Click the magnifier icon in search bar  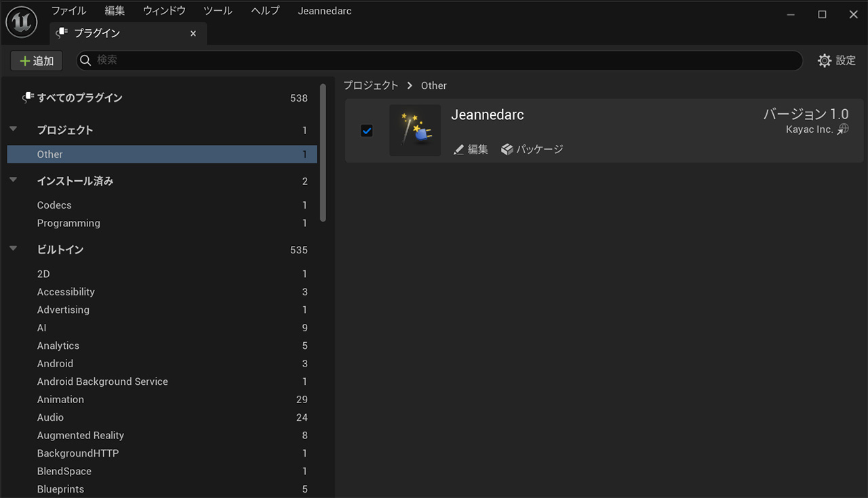click(86, 61)
